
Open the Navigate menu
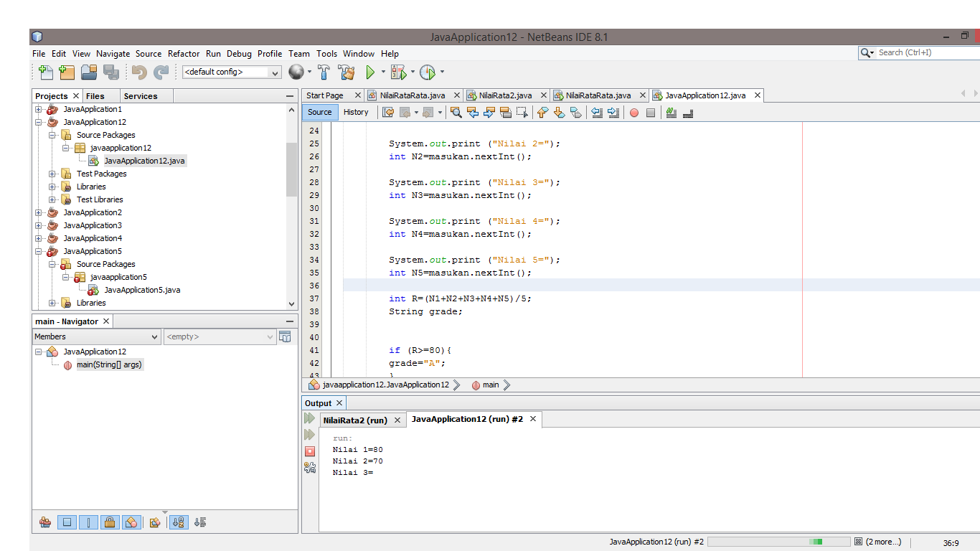coord(113,54)
